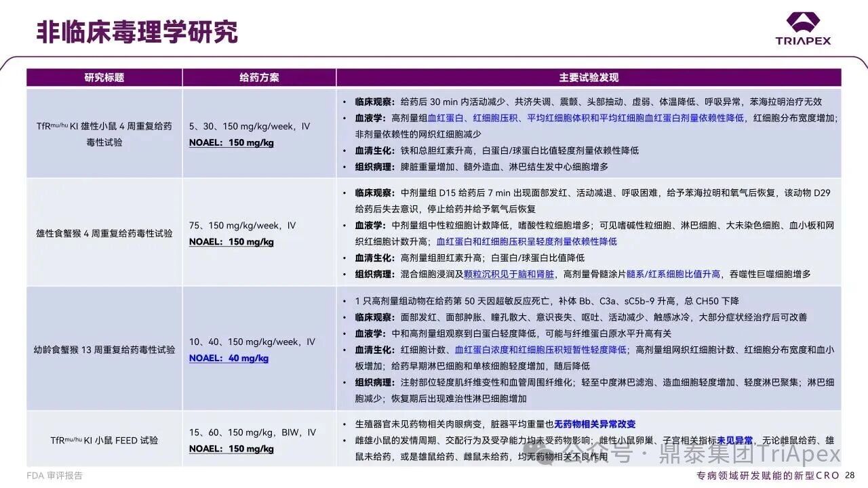Image resolution: width=868 pixels, height=488 pixels.
Task: Click the underlined NOAEL: 40 mg/kg link
Action: coord(229,359)
